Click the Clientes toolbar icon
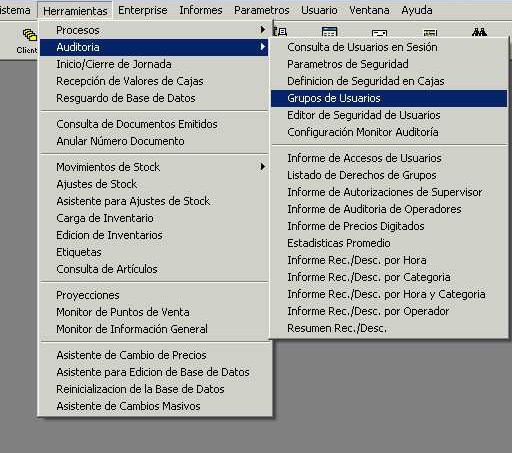 click(x=28, y=40)
